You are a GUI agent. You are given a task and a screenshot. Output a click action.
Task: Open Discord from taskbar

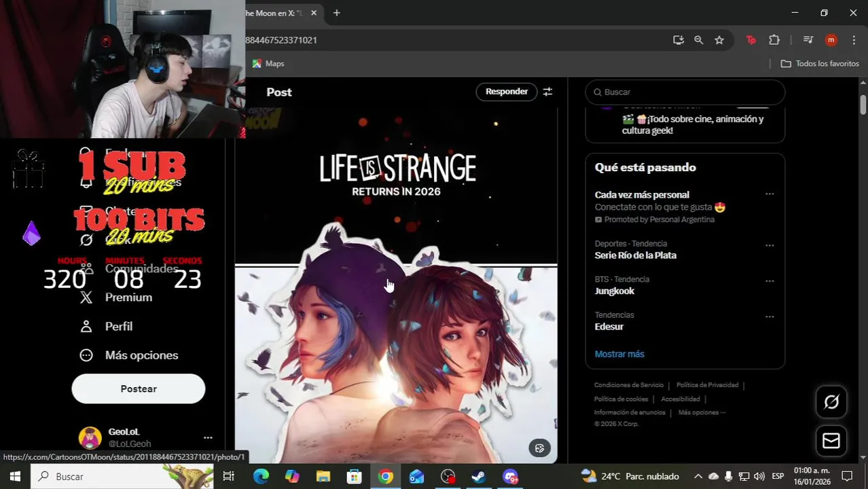pyautogui.click(x=510, y=476)
